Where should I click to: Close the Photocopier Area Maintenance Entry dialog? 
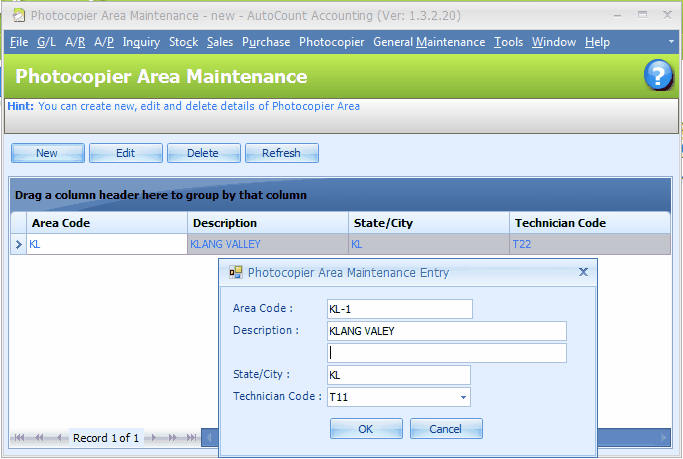click(x=583, y=272)
